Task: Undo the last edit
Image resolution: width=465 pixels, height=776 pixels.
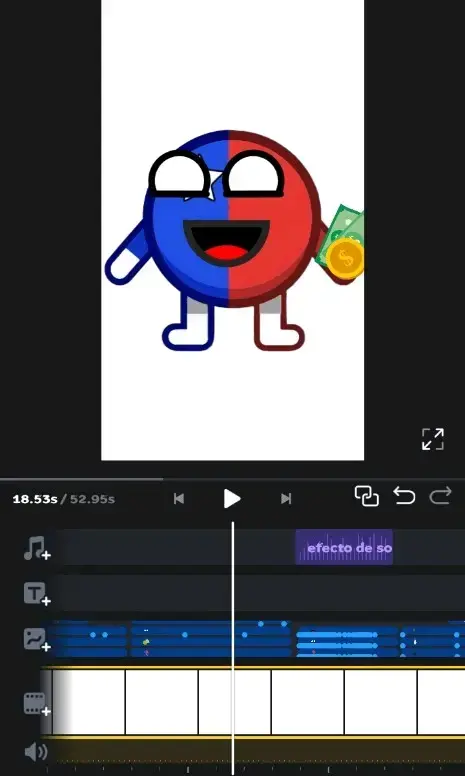Action: click(404, 495)
